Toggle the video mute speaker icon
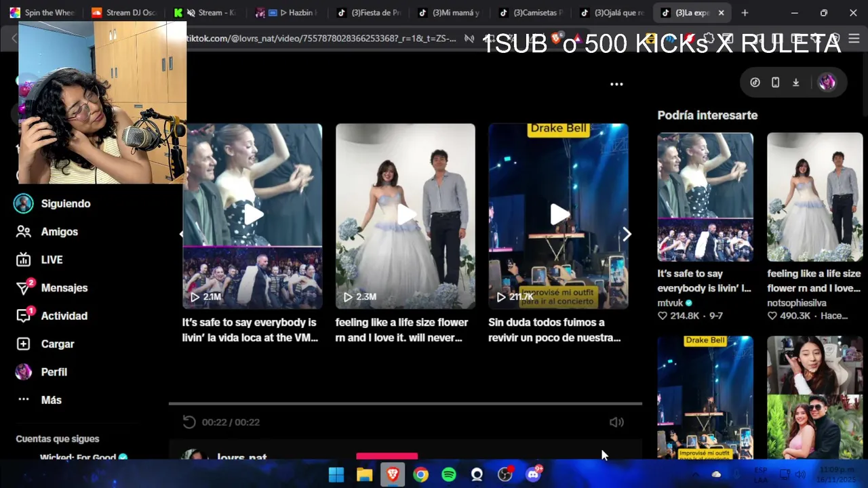The height and width of the screenshot is (488, 868). point(616,422)
